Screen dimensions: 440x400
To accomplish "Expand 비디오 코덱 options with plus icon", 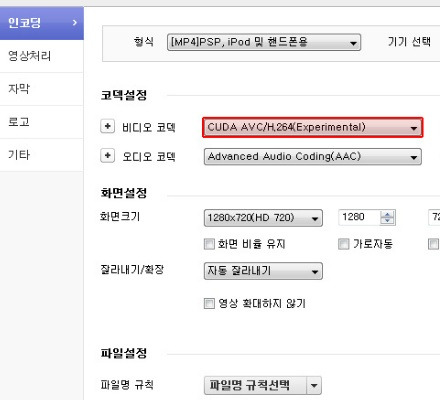I will pos(107,126).
